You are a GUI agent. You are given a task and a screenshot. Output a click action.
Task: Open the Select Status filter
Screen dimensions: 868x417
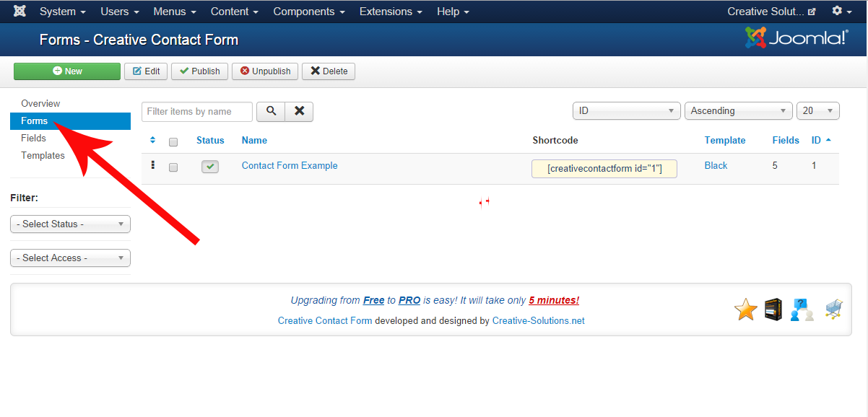click(71, 224)
